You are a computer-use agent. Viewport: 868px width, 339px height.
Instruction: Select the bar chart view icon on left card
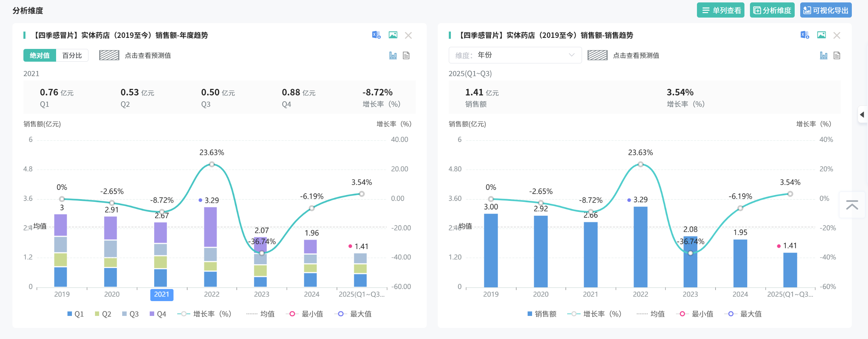[x=393, y=55]
